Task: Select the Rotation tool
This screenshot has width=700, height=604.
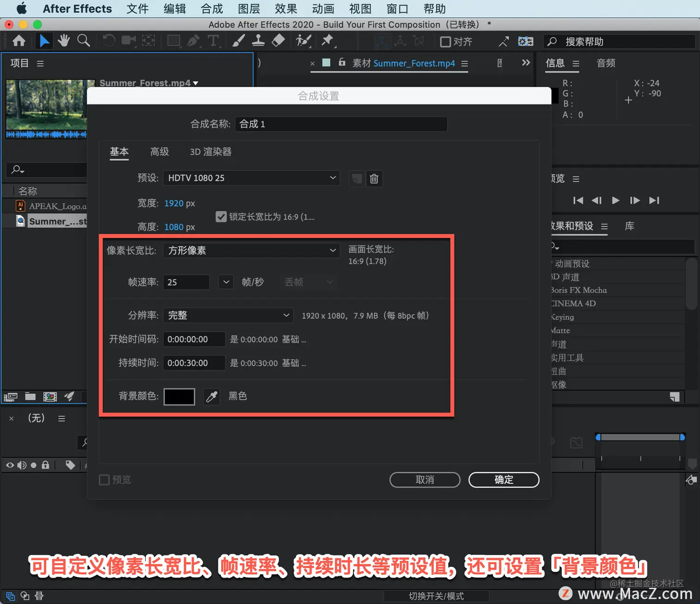Action: (x=109, y=41)
